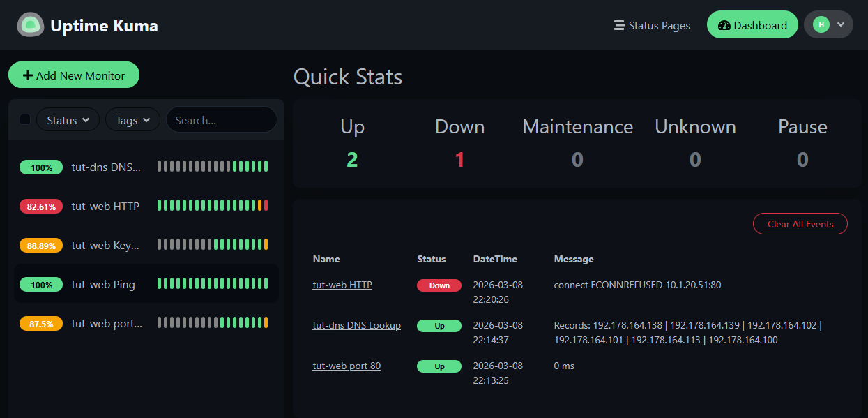Expand the user account chevron menu
Image resolution: width=868 pixels, height=418 pixels.
tap(839, 24)
